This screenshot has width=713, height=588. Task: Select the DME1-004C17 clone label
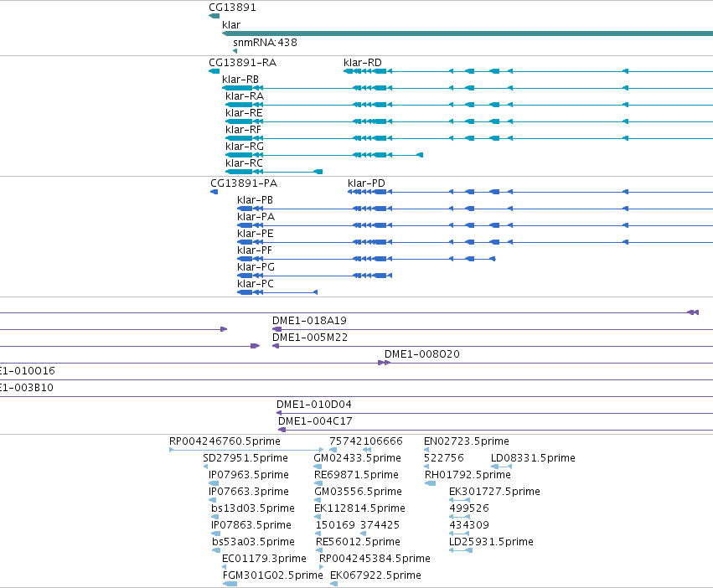pos(315,421)
